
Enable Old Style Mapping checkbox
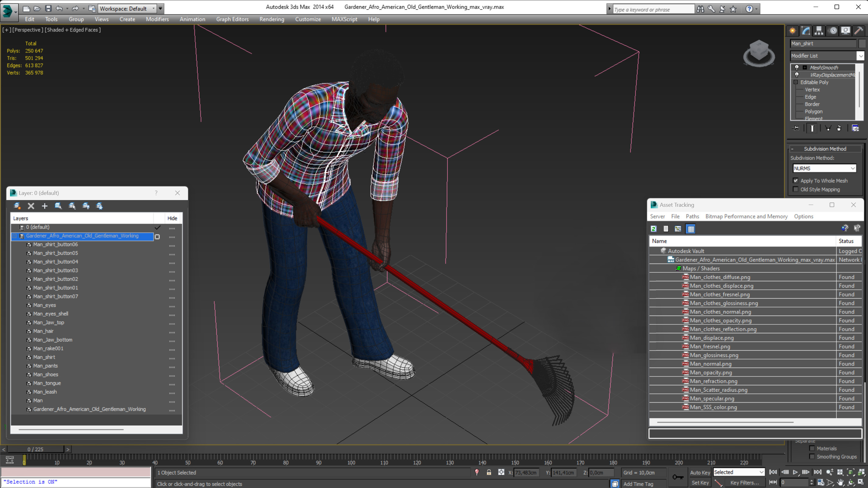click(x=796, y=189)
